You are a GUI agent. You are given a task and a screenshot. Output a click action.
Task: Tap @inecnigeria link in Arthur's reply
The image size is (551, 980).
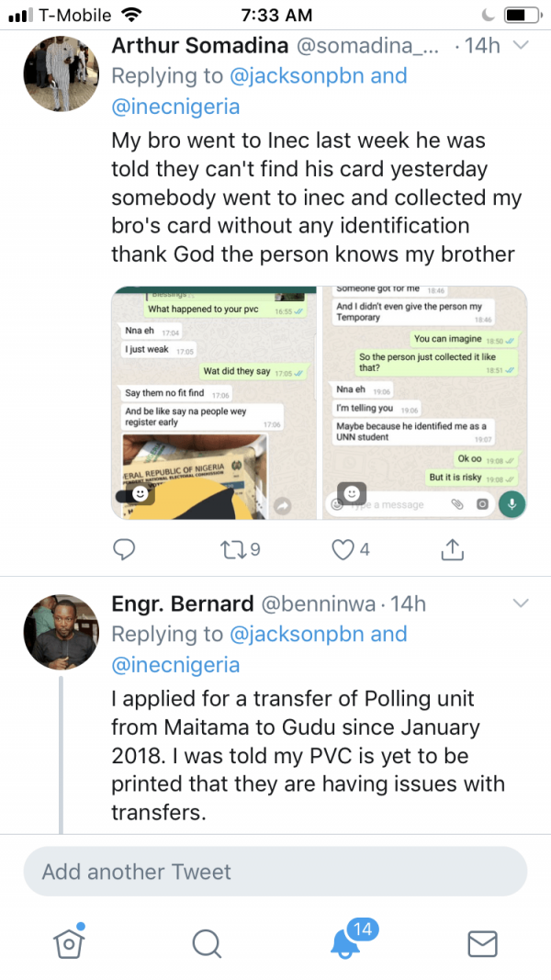click(175, 107)
